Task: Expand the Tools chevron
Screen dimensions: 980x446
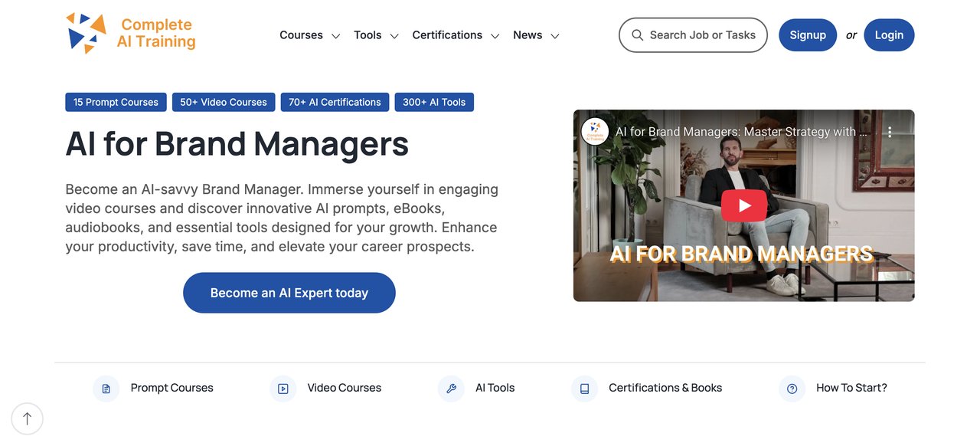Action: 394,36
